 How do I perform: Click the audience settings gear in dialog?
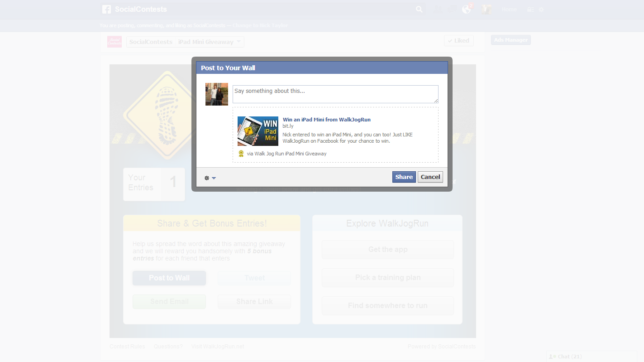[207, 178]
